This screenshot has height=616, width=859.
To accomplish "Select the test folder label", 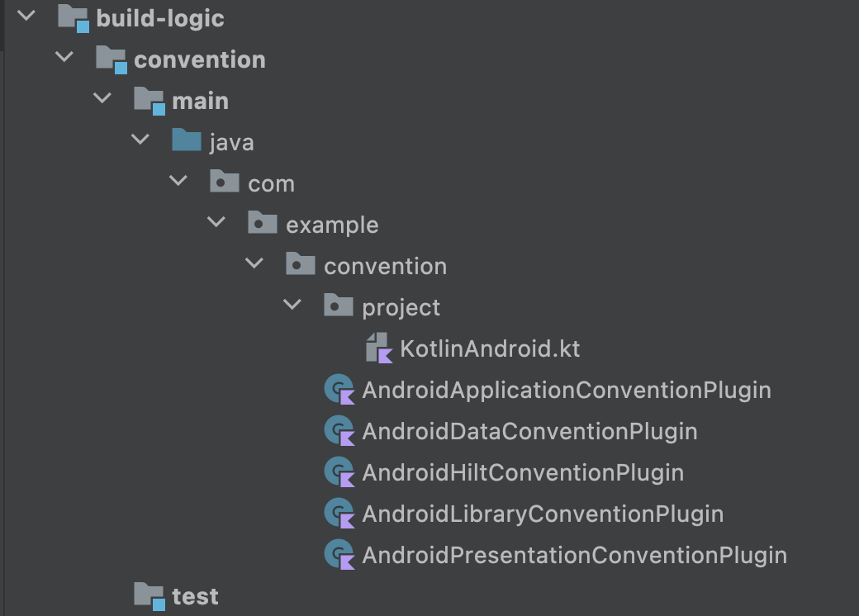I will (195, 596).
